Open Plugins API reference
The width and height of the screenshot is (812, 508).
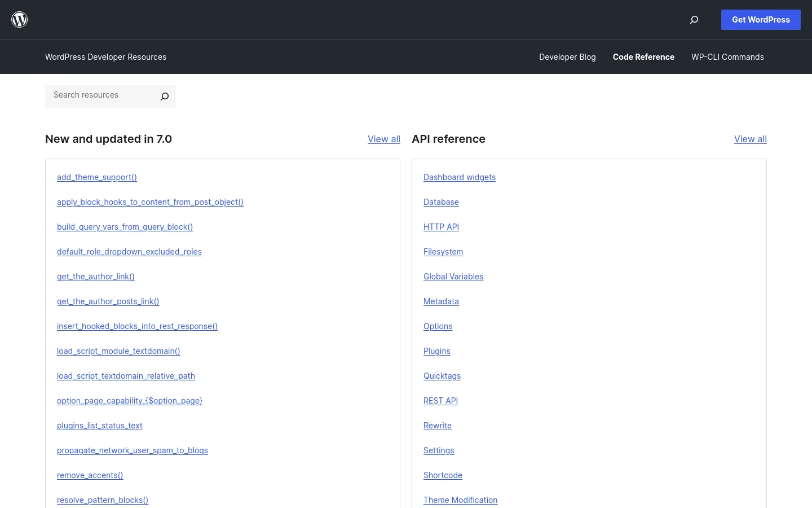[x=437, y=351]
